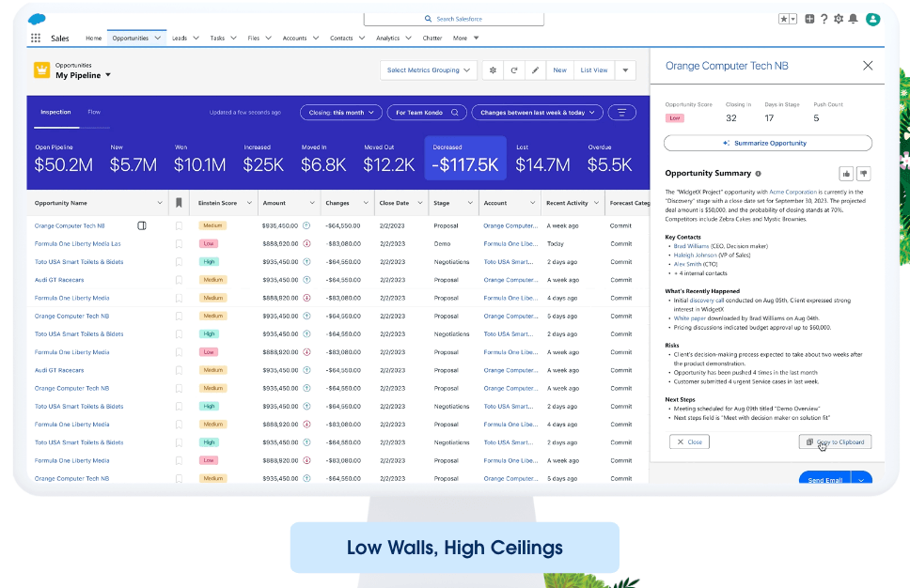Open the Brad Williams contact link
The width and height of the screenshot is (910, 588).
coord(691,246)
